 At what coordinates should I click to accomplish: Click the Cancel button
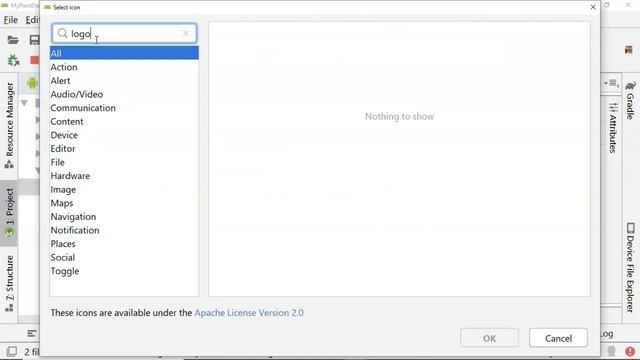pos(558,338)
